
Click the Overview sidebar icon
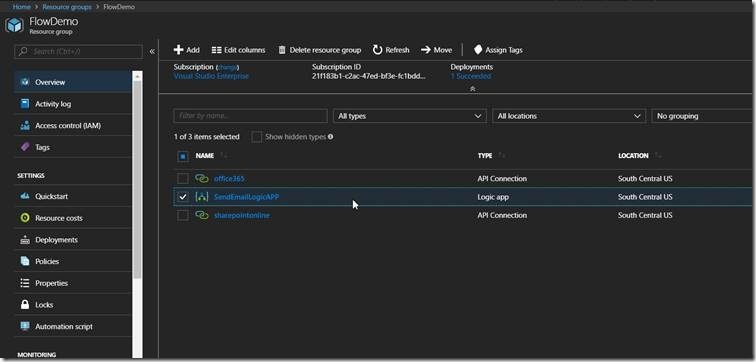[x=26, y=82]
